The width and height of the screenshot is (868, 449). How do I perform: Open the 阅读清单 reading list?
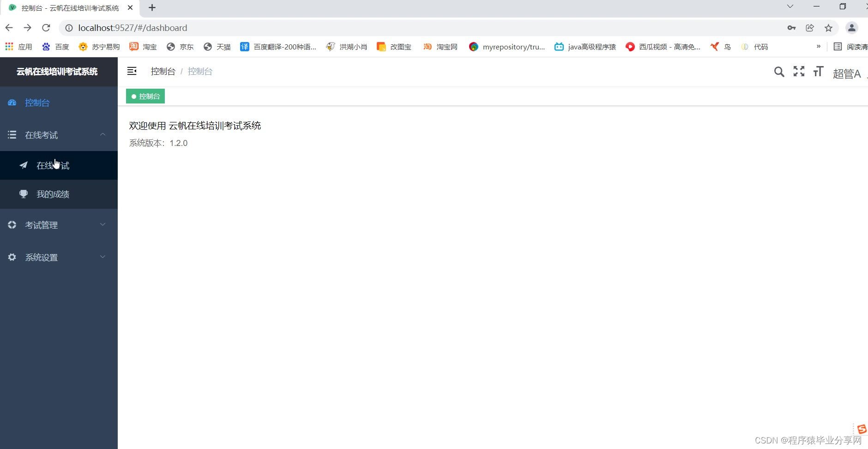coord(850,47)
